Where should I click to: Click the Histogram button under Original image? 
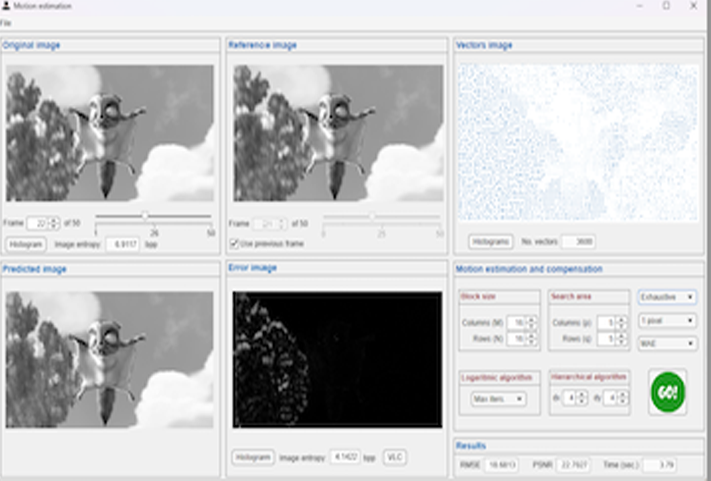pos(26,244)
